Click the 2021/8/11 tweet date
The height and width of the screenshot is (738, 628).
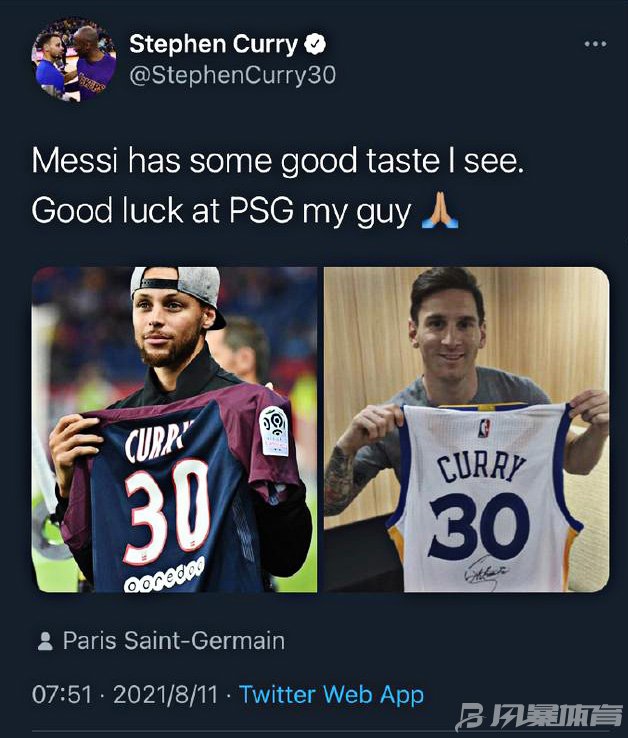166,695
